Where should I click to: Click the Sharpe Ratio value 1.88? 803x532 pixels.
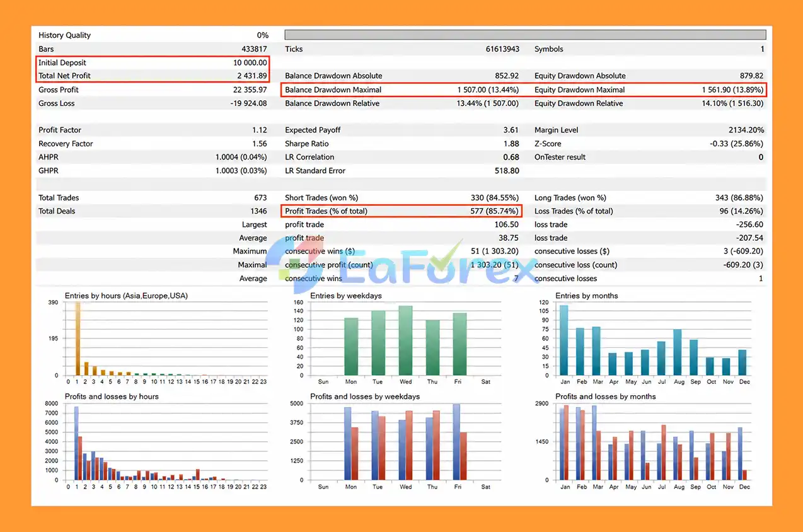click(511, 144)
